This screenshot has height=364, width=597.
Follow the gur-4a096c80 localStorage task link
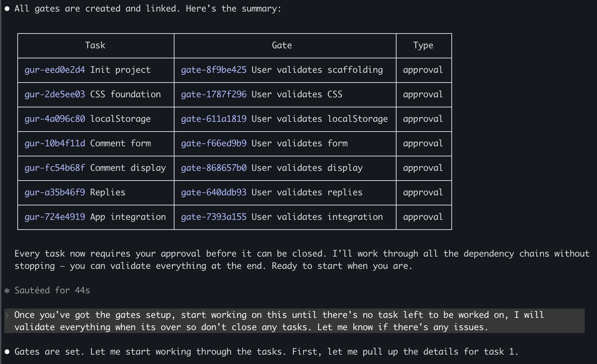[x=55, y=119]
